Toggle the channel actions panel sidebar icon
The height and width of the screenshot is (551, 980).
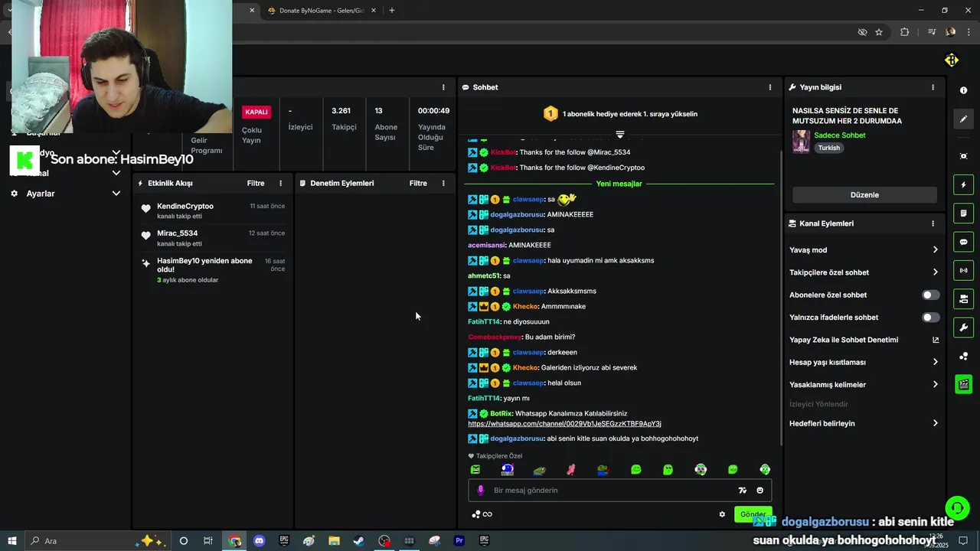[963, 298]
